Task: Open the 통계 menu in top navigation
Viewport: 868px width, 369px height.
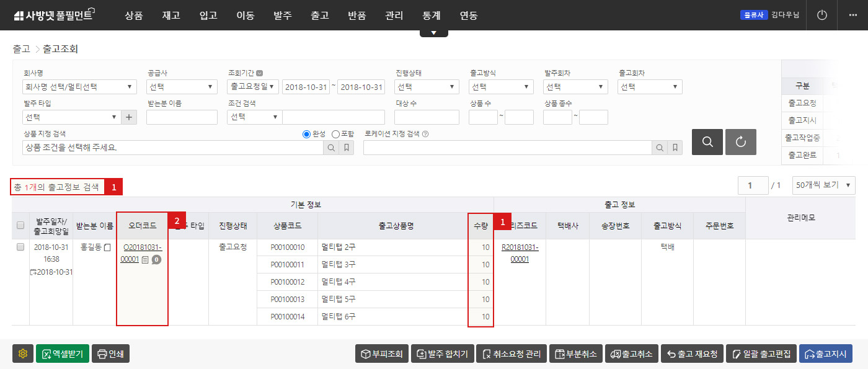Action: [x=431, y=16]
